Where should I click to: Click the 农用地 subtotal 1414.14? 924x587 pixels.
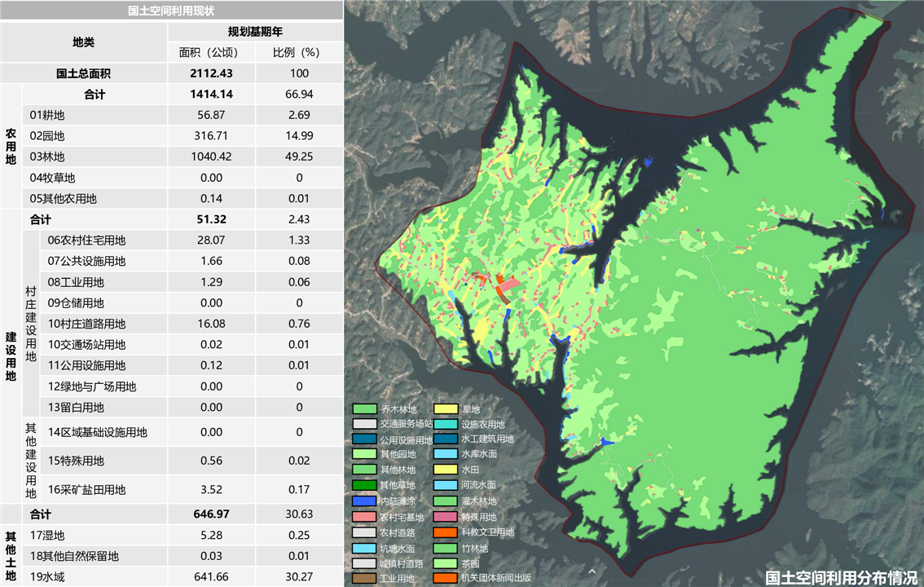[x=211, y=95]
